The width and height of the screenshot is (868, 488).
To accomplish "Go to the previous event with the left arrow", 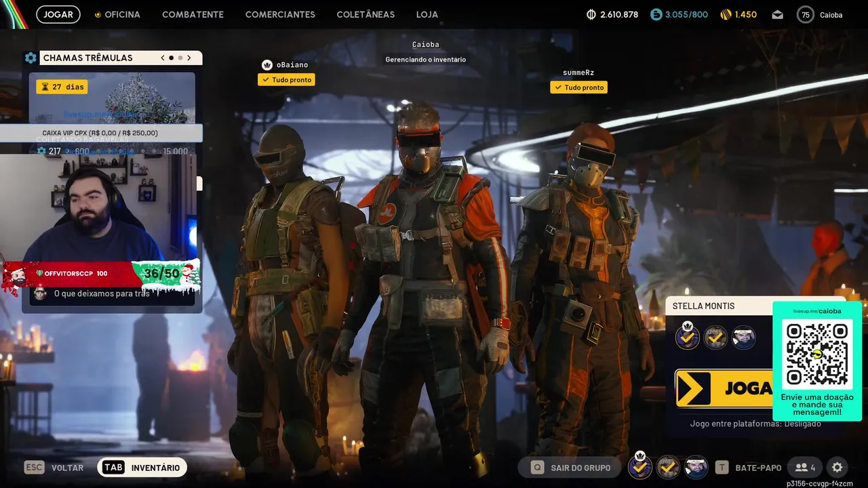I will (163, 58).
